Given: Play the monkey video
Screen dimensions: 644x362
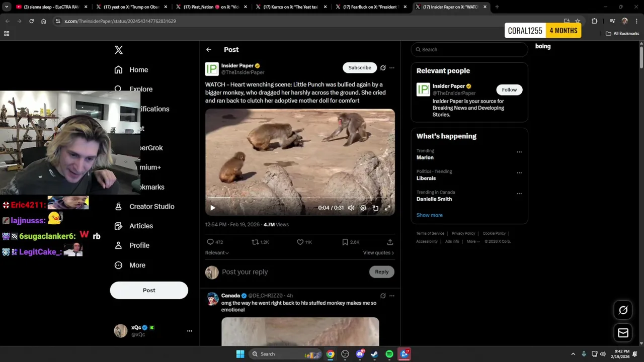Looking at the screenshot, I should point(212,208).
